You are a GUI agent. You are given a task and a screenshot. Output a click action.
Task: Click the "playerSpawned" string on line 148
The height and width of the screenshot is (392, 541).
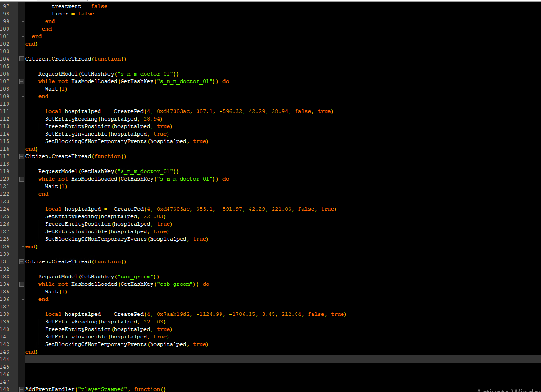pos(102,389)
